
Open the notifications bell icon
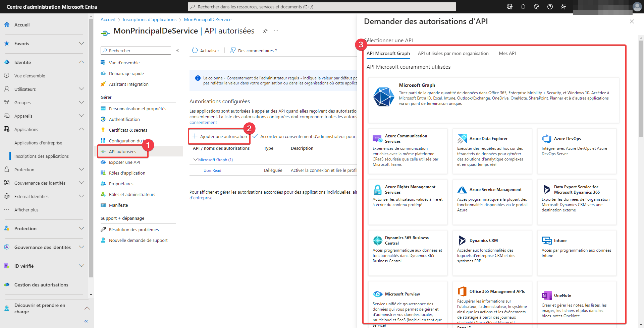tap(523, 7)
